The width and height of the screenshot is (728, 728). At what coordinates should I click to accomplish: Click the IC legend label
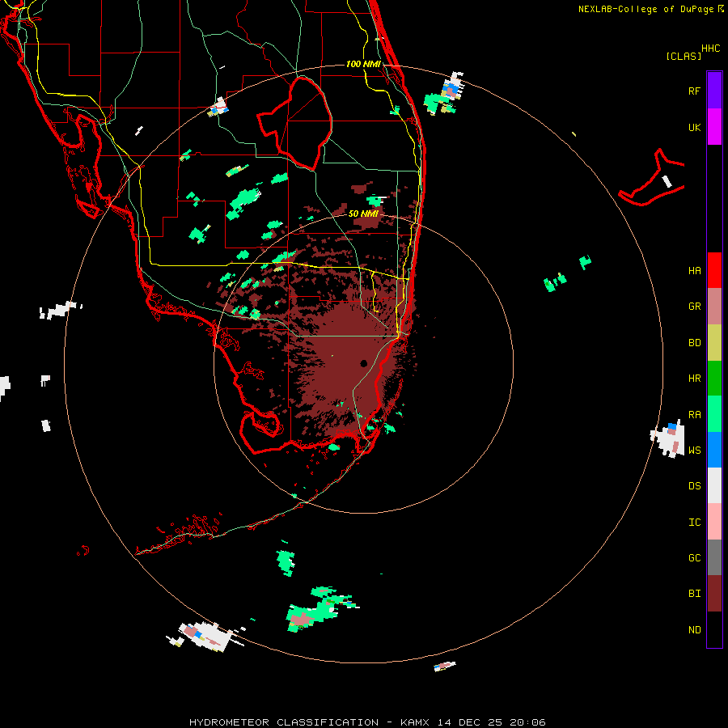tap(694, 523)
